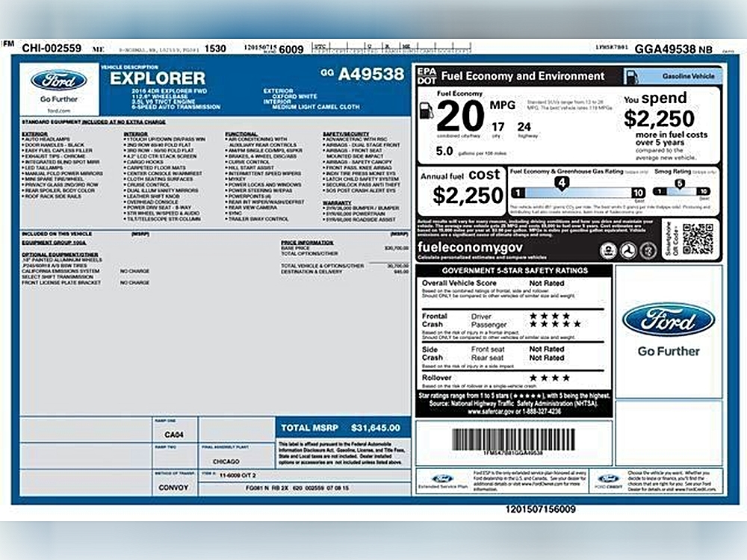This screenshot has width=747, height=560.
Task: Click the combined 20 MPG figure
Action: (x=459, y=116)
